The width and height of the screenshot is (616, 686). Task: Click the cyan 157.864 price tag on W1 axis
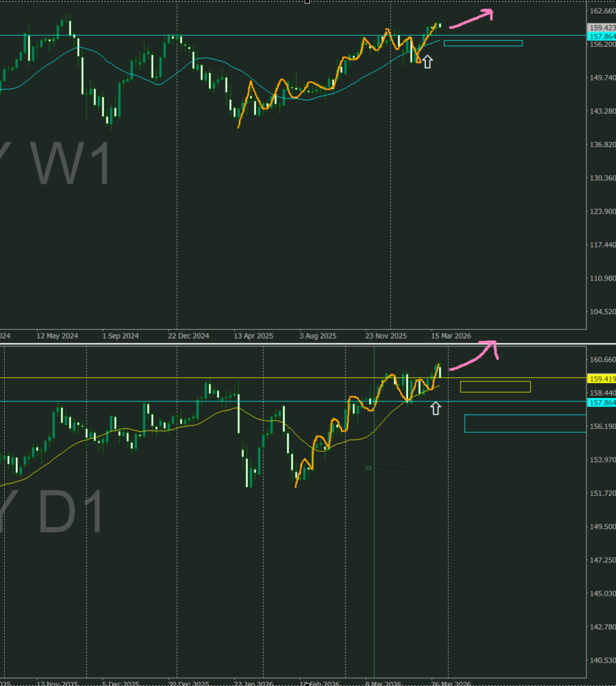tap(601, 36)
